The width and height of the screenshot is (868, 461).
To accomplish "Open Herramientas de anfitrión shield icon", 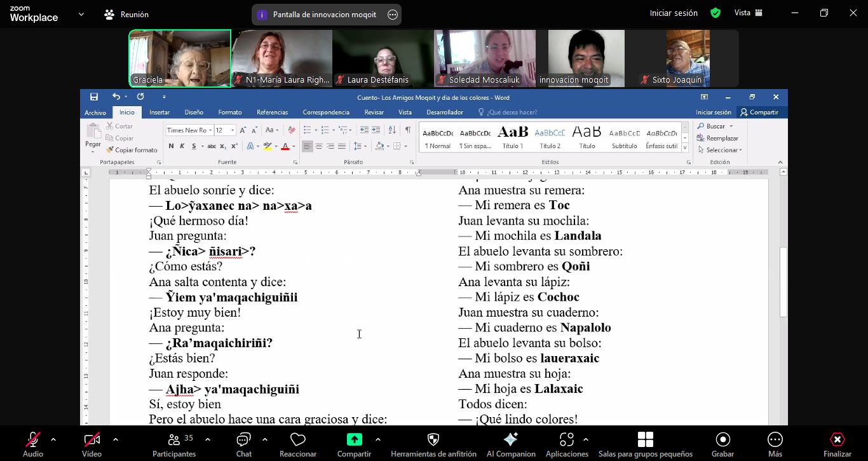I will coord(433,444).
